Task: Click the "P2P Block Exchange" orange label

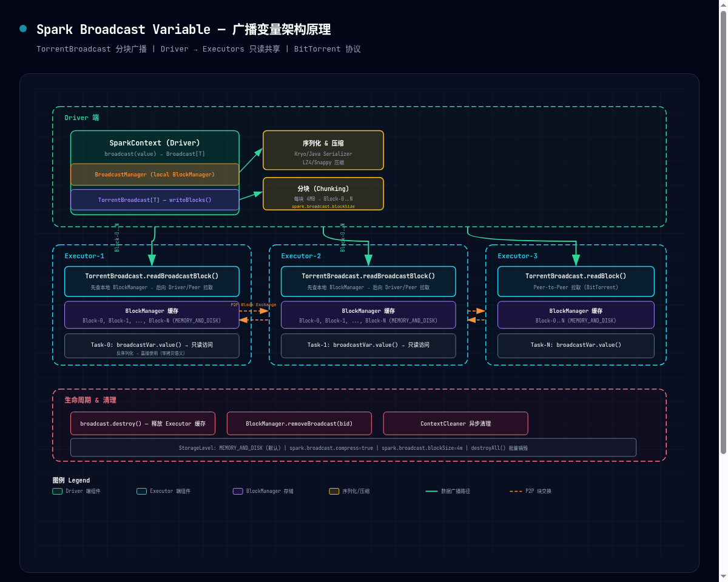Action: click(x=253, y=305)
